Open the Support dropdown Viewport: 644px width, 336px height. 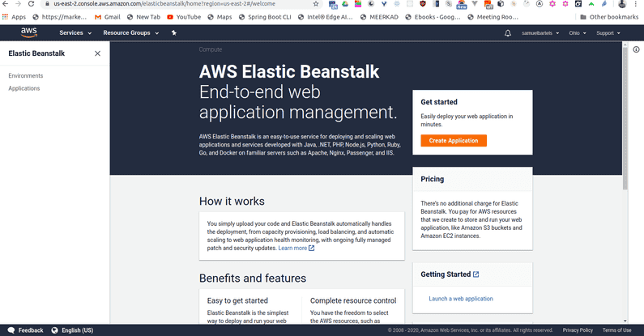608,33
